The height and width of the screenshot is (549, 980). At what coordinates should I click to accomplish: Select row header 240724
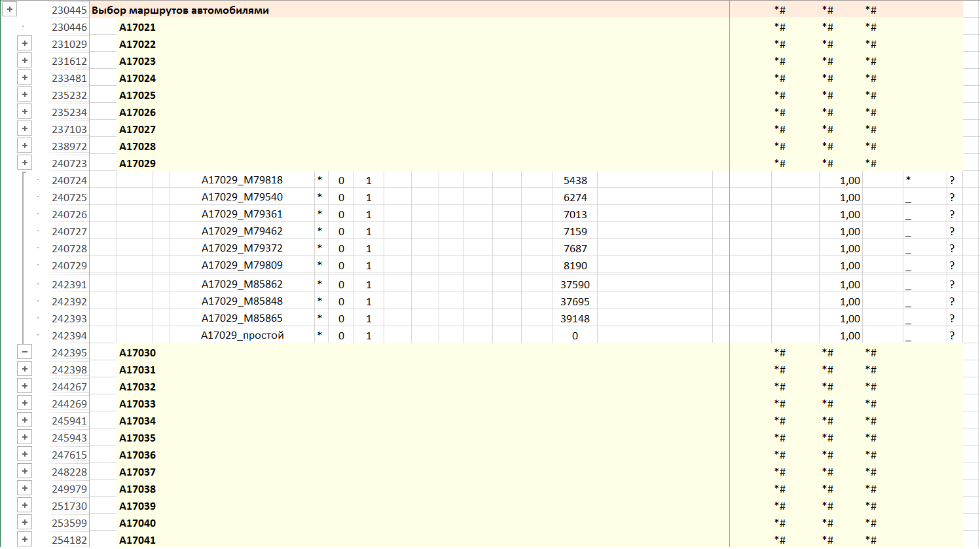69,180
